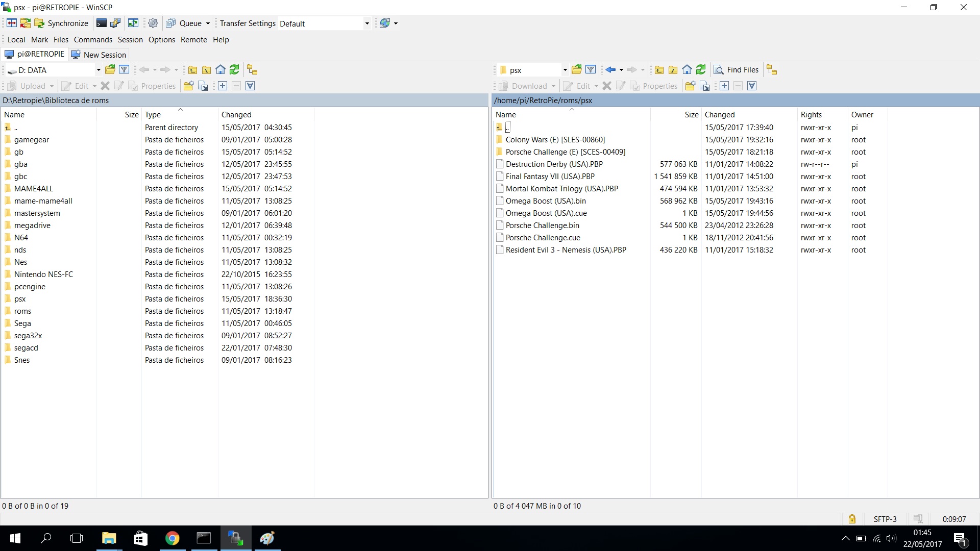
Task: Sort remote files by Size column header
Action: tap(691, 115)
